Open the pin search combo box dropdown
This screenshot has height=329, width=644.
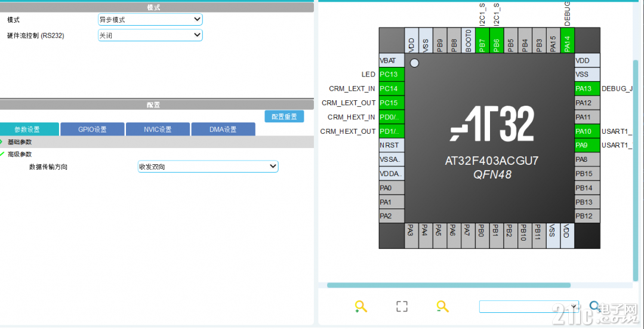574,306
